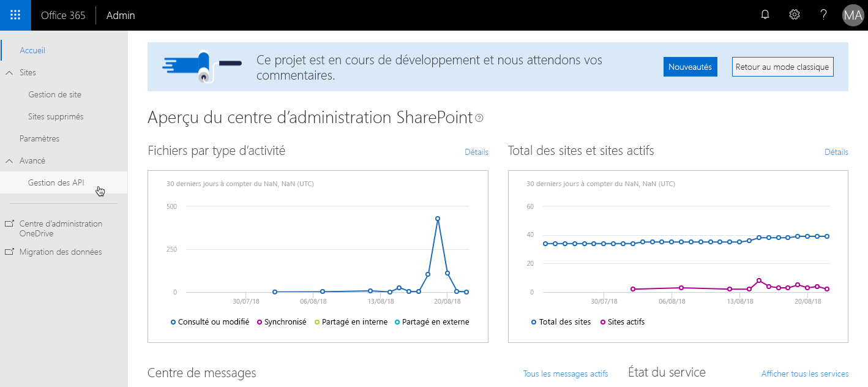This screenshot has width=868, height=387.
Task: Collapse the Avancé section
Action: (x=9, y=160)
